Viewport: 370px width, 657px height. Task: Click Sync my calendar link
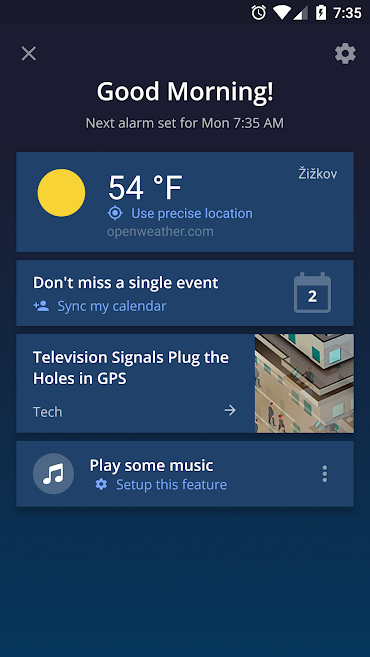click(x=112, y=306)
